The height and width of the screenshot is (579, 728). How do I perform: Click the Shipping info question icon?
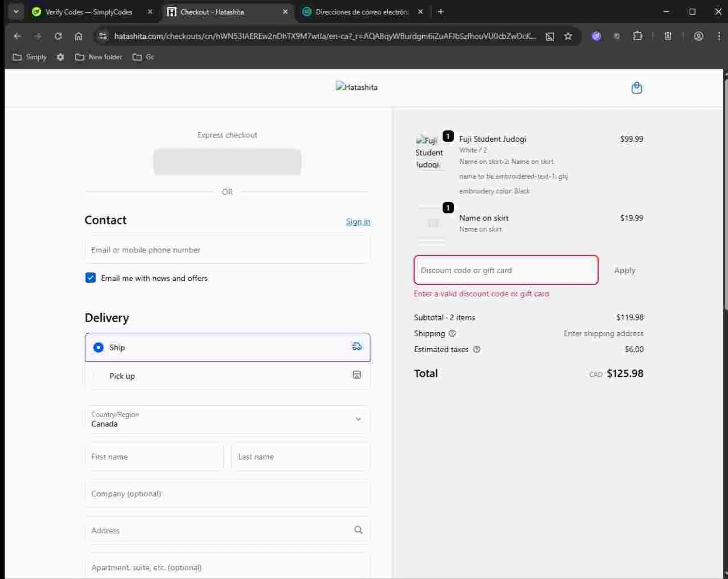click(x=452, y=333)
